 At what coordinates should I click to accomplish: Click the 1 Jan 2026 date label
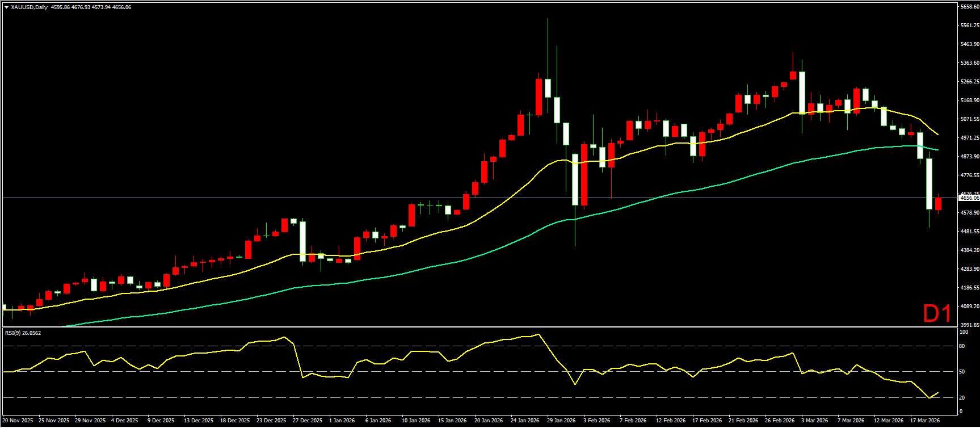pos(342,421)
